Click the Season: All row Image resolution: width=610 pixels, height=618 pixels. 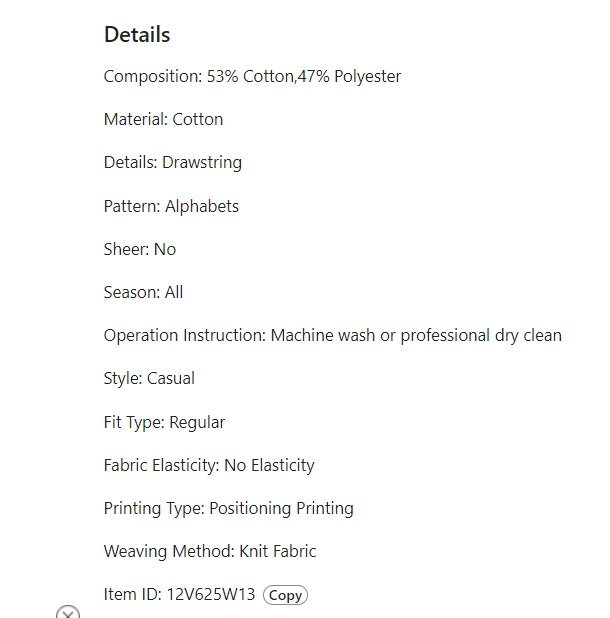[x=143, y=292]
